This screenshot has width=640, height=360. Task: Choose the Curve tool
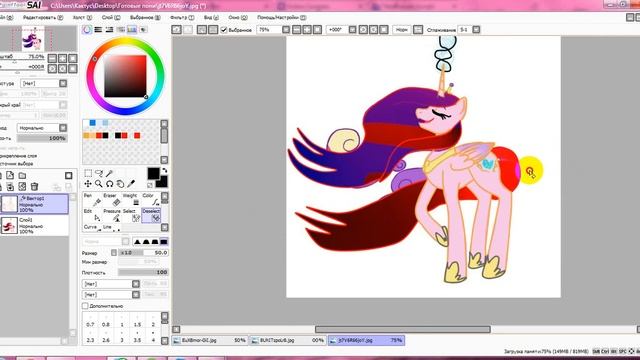pyautogui.click(x=92, y=227)
